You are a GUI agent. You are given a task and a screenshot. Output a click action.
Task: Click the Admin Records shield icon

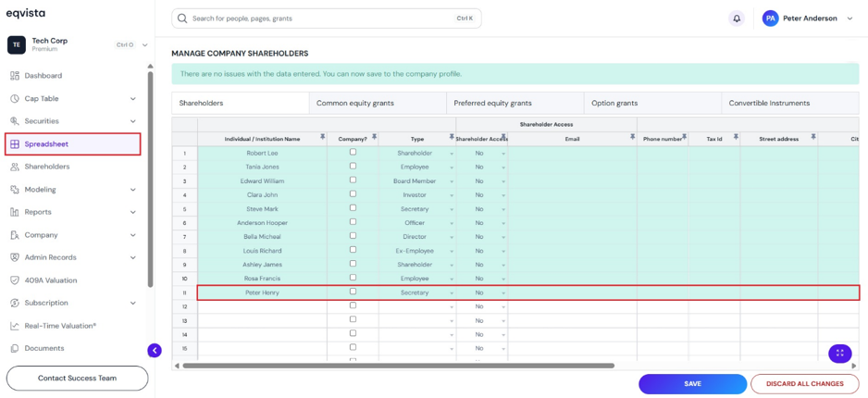point(15,257)
